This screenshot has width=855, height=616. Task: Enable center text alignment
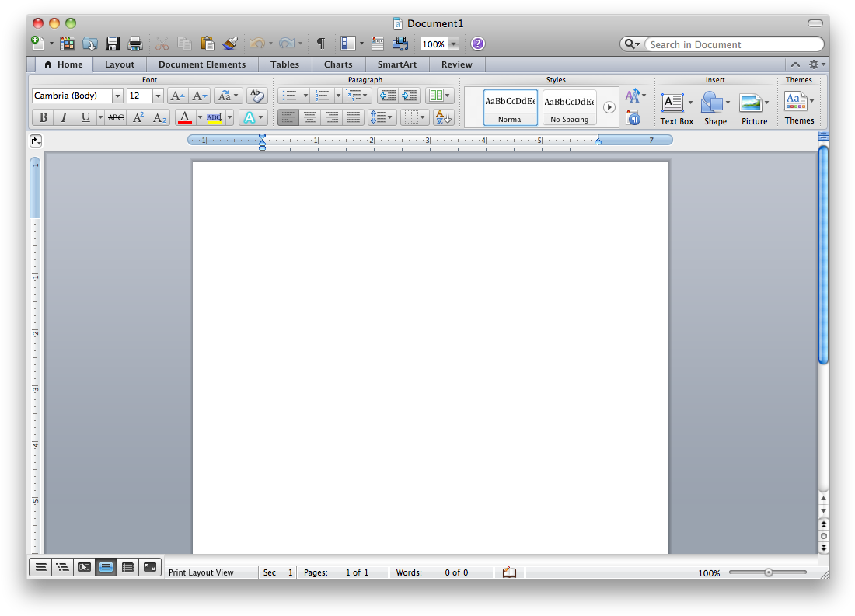tap(310, 117)
